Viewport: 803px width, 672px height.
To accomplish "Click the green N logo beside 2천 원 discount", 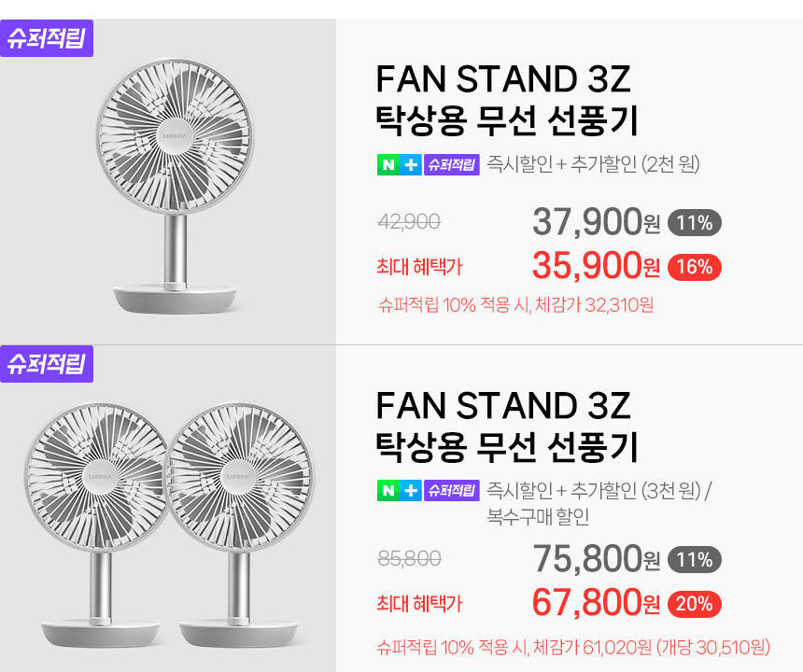I will (387, 165).
